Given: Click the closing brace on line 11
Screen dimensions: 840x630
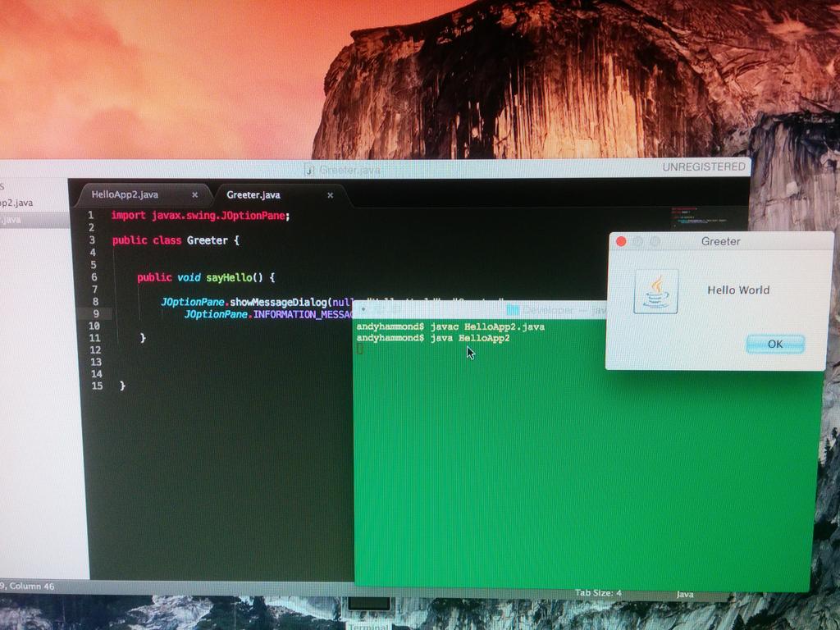Looking at the screenshot, I should pos(143,338).
